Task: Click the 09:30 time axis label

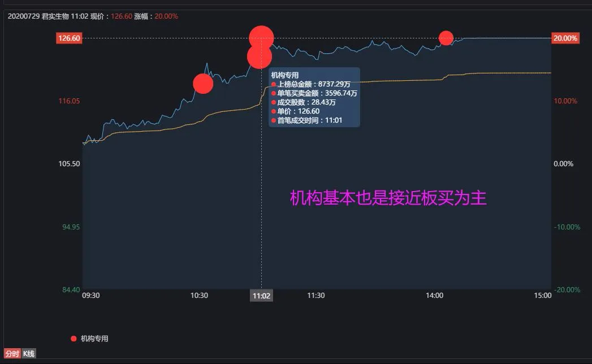Action: (x=92, y=295)
